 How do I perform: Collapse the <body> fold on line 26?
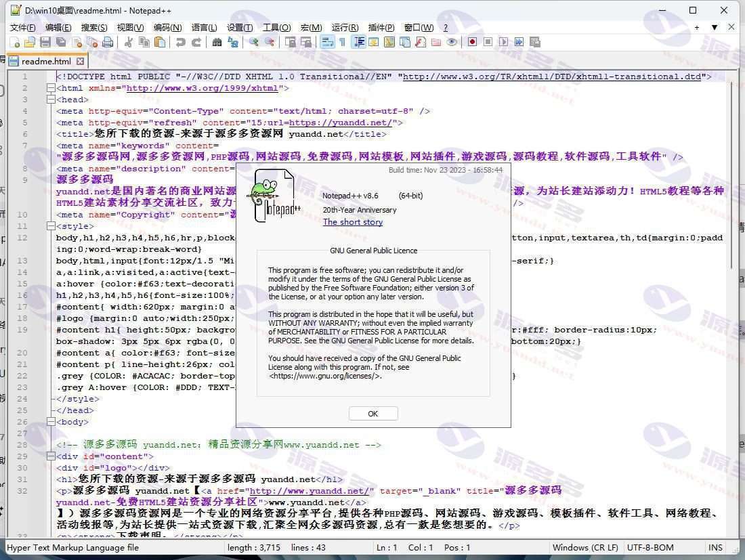point(50,422)
